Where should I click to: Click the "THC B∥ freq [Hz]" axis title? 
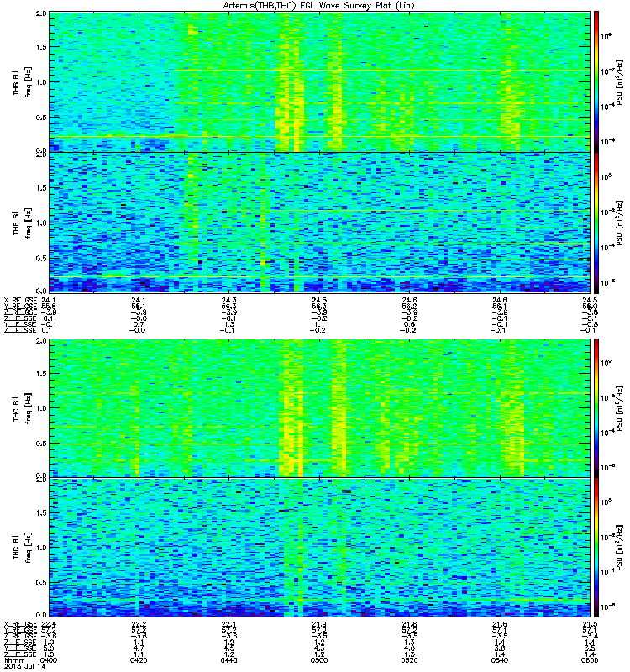pyautogui.click(x=22, y=548)
